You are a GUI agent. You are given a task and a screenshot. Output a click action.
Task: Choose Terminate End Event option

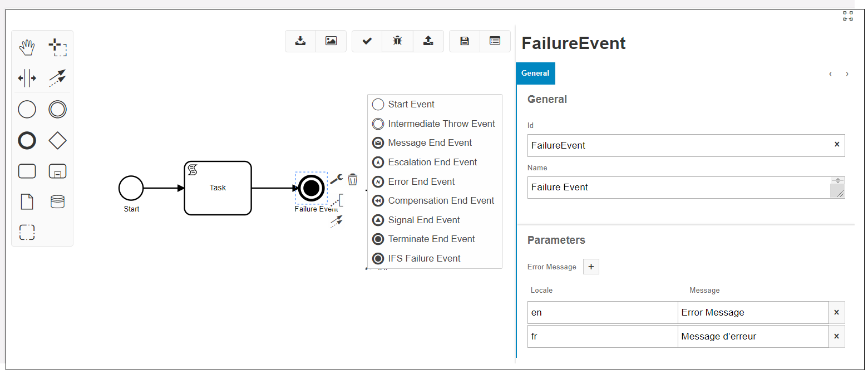tap(431, 239)
